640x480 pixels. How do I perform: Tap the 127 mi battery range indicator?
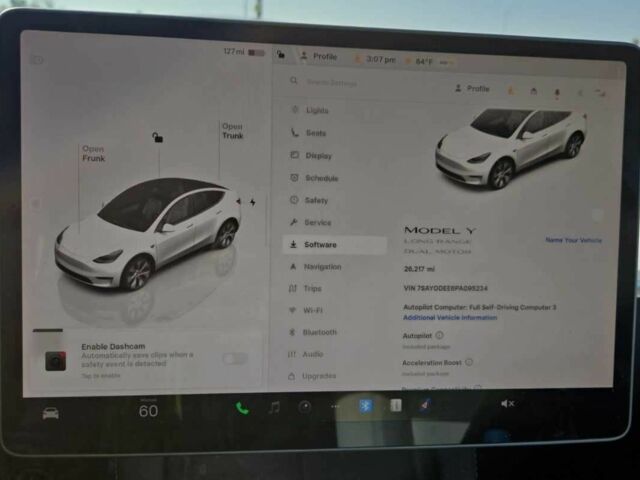tap(244, 52)
